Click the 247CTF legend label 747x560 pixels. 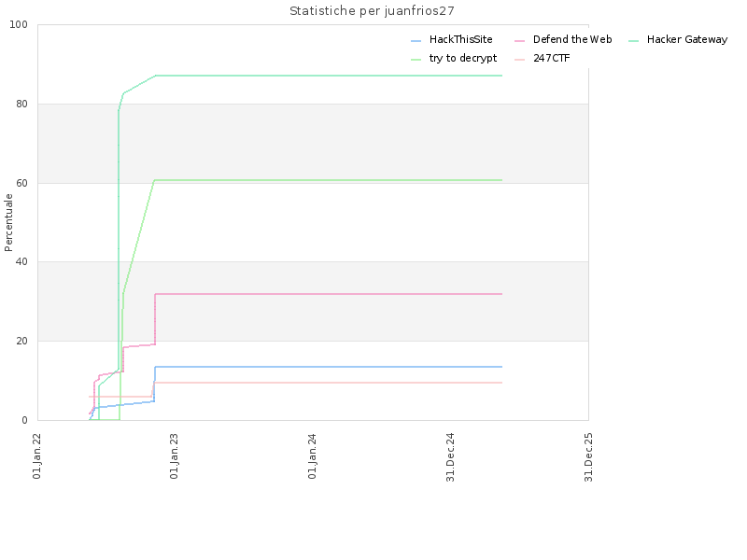pyautogui.click(x=551, y=58)
